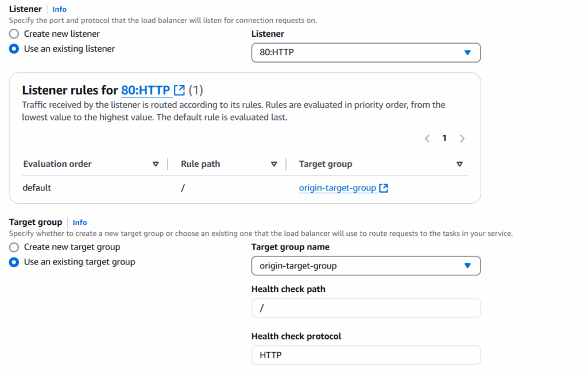Viewport: 588px width, 374px height.
Task: Open the 80:HTTP listener rules link
Action: click(145, 90)
